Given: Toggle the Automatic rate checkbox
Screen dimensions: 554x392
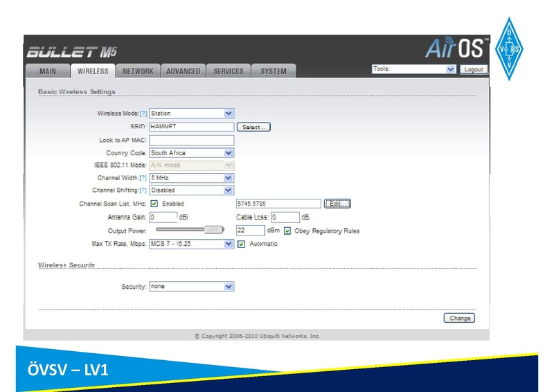Looking at the screenshot, I should click(x=241, y=244).
